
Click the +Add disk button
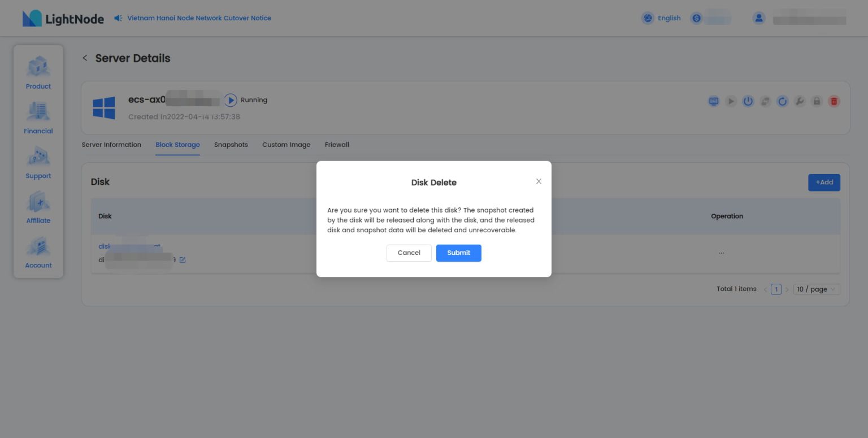pos(824,182)
